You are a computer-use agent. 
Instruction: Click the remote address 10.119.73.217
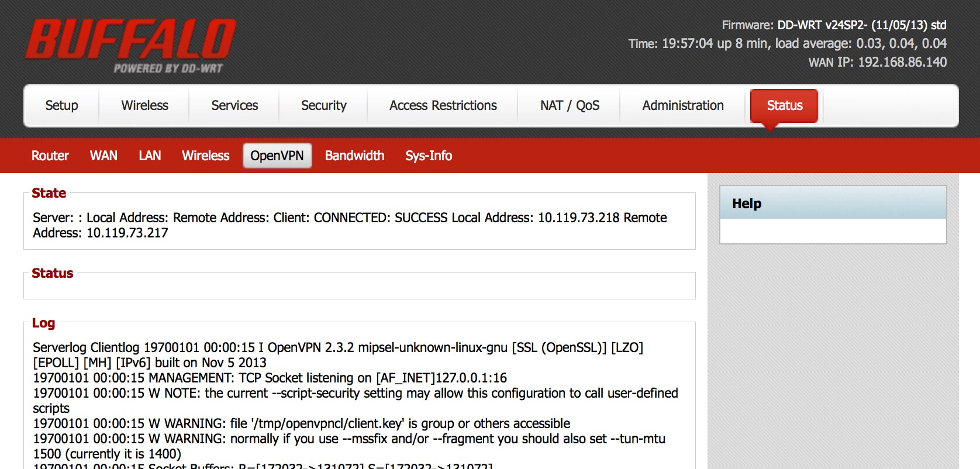(127, 233)
